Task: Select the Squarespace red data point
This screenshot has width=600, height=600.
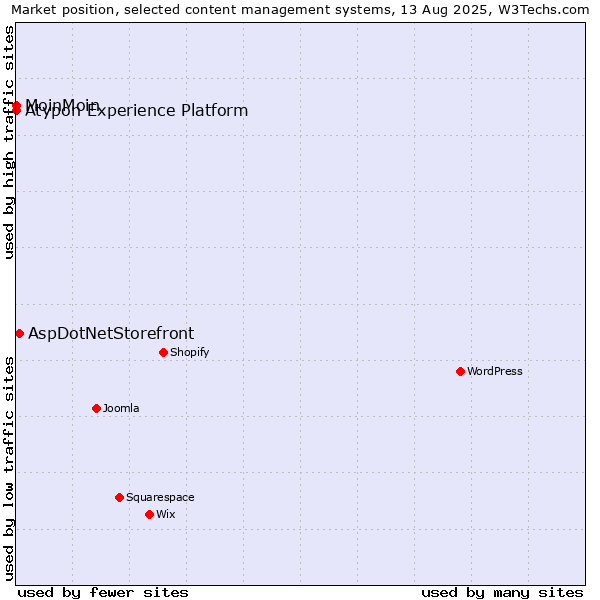Action: point(119,497)
